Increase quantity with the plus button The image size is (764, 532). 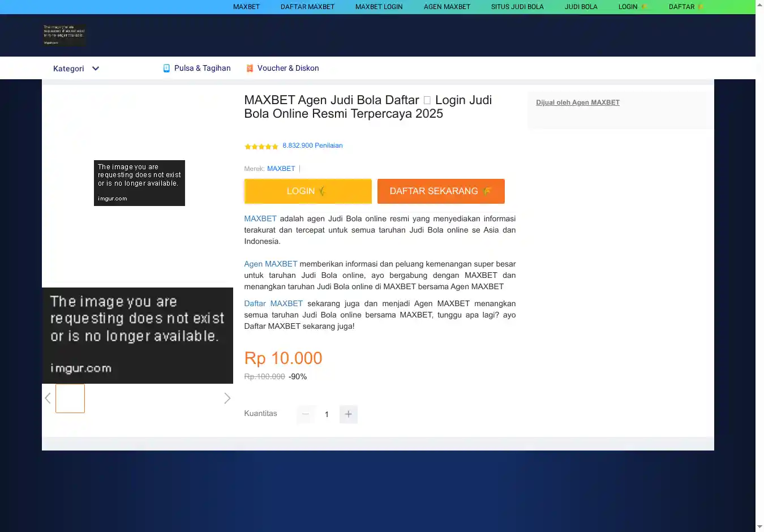pos(348,414)
